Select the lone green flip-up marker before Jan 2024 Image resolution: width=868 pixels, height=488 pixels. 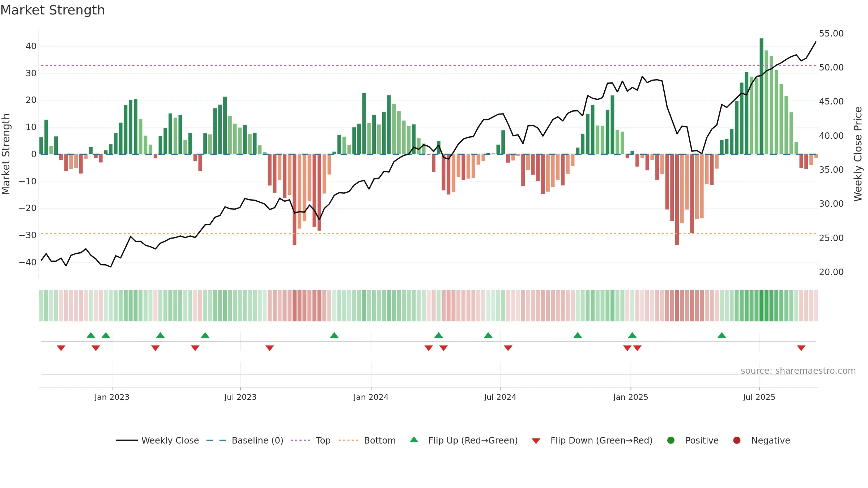(334, 335)
